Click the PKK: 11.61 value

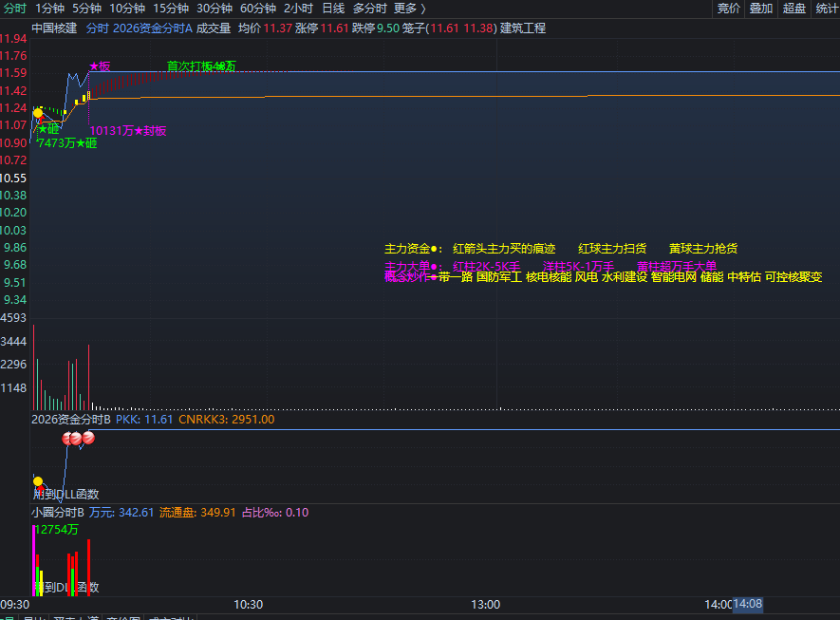tap(144, 420)
